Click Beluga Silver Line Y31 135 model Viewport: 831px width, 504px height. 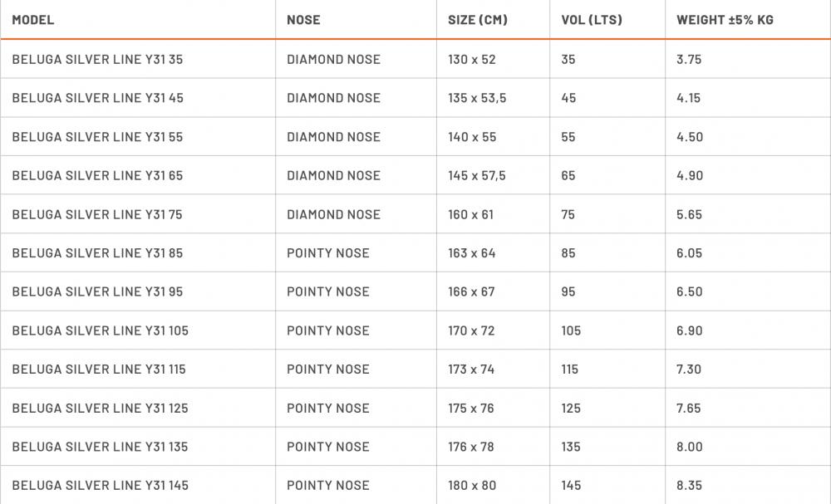(100, 447)
